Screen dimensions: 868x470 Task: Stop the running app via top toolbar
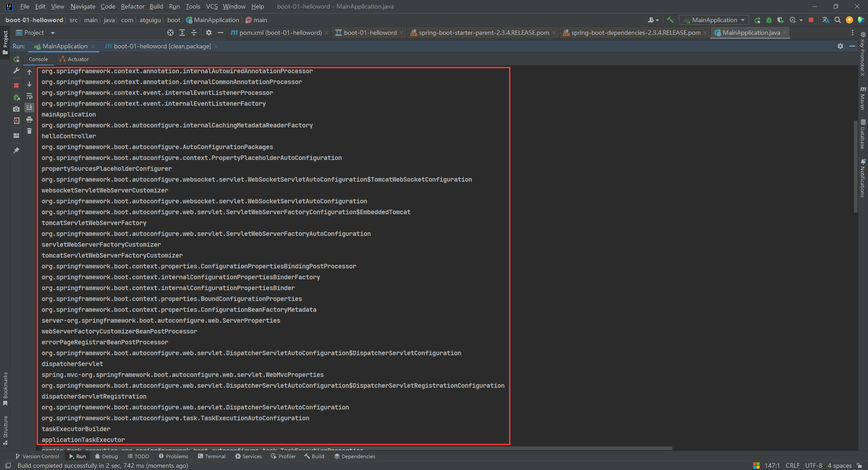pyautogui.click(x=811, y=20)
